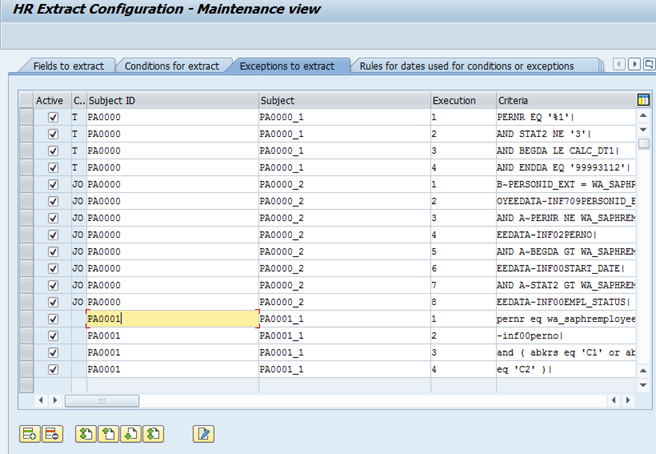Show the tab list overview icon
The image size is (656, 454).
(x=649, y=64)
